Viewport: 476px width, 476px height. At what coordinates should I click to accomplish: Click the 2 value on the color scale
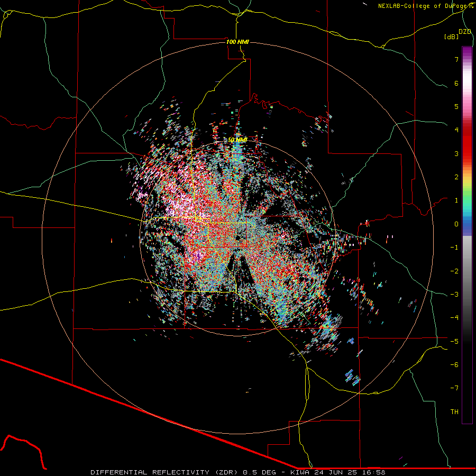(x=456, y=177)
